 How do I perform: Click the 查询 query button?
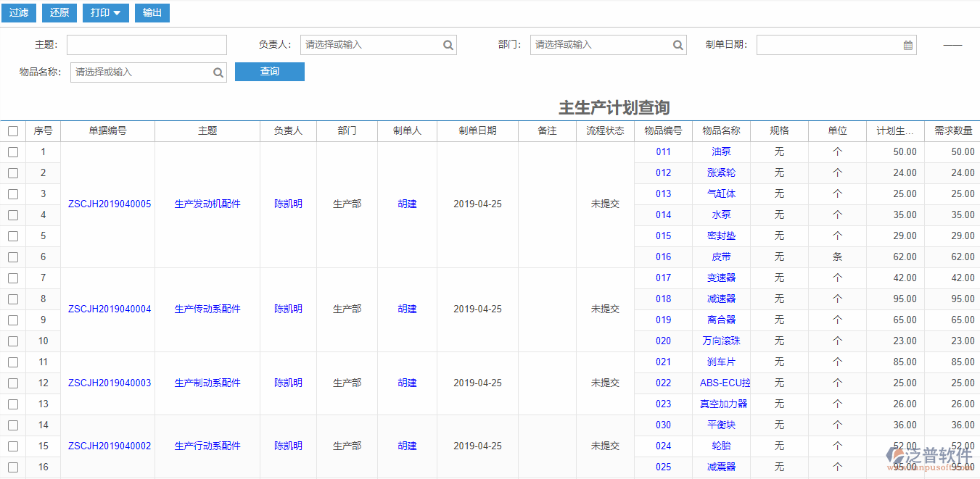point(269,72)
